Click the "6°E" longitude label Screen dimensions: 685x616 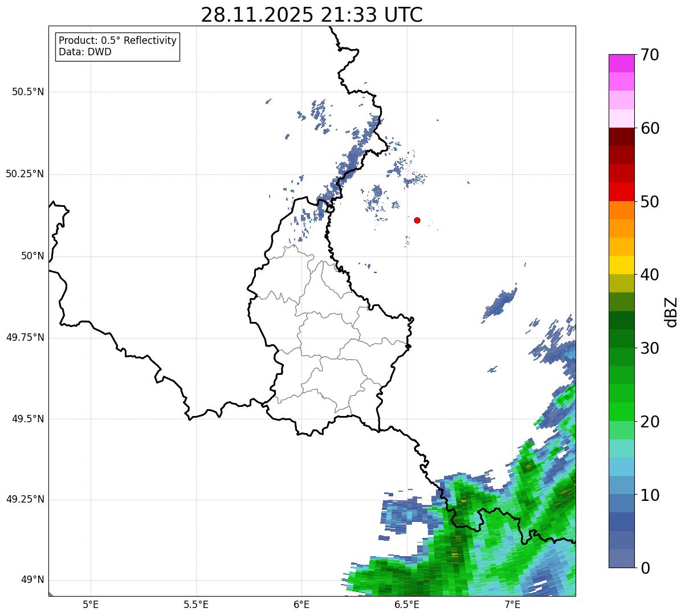[x=301, y=604]
